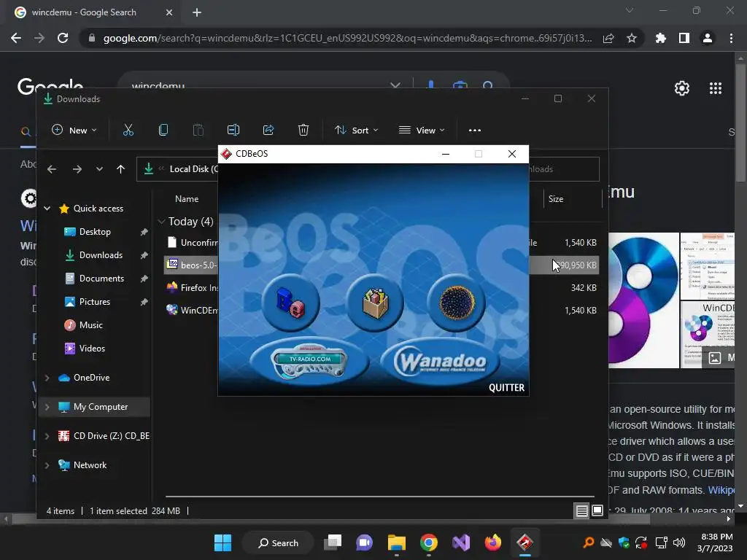
Task: Expand the CD Drive (Z:) tree node
Action: click(47, 436)
